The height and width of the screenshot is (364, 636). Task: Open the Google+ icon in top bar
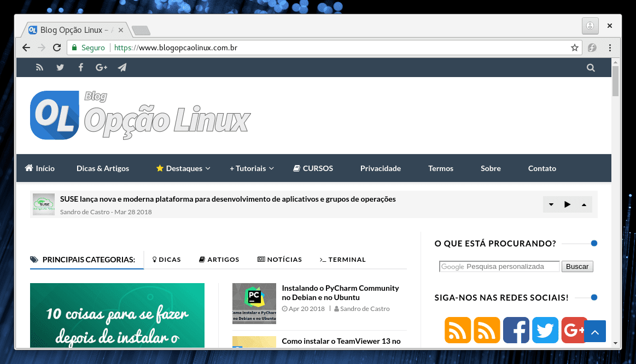[x=101, y=68]
